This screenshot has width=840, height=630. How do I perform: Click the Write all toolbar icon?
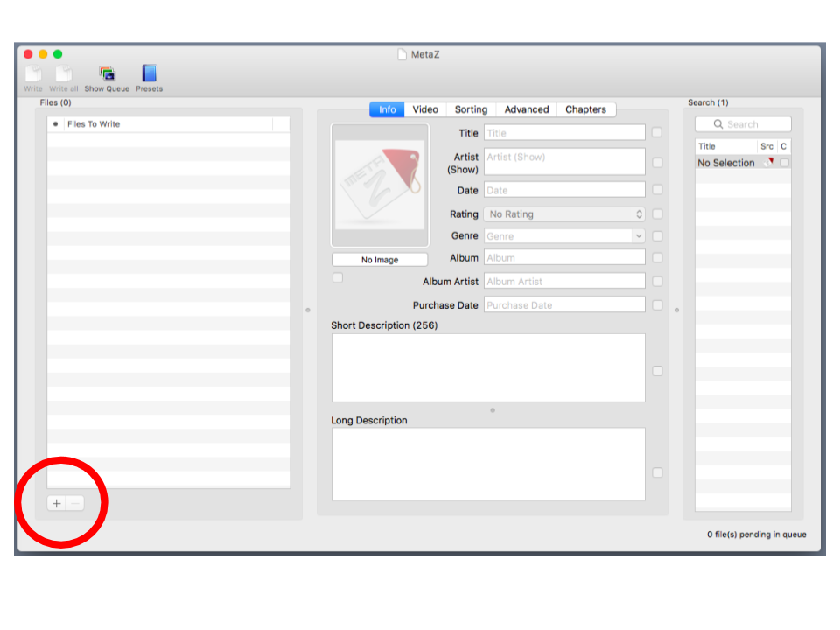click(64, 74)
